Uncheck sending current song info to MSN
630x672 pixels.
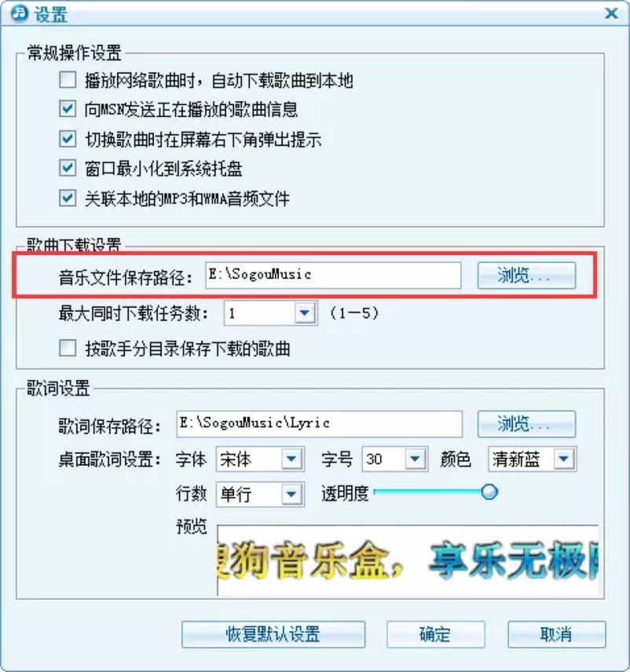pyautogui.click(x=68, y=109)
